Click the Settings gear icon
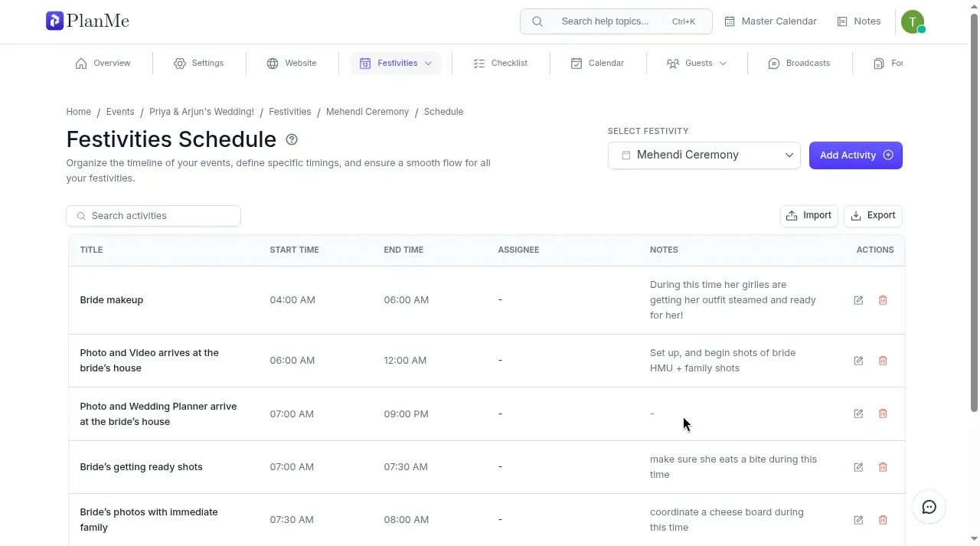Viewport: 980px width, 546px height. click(180, 64)
